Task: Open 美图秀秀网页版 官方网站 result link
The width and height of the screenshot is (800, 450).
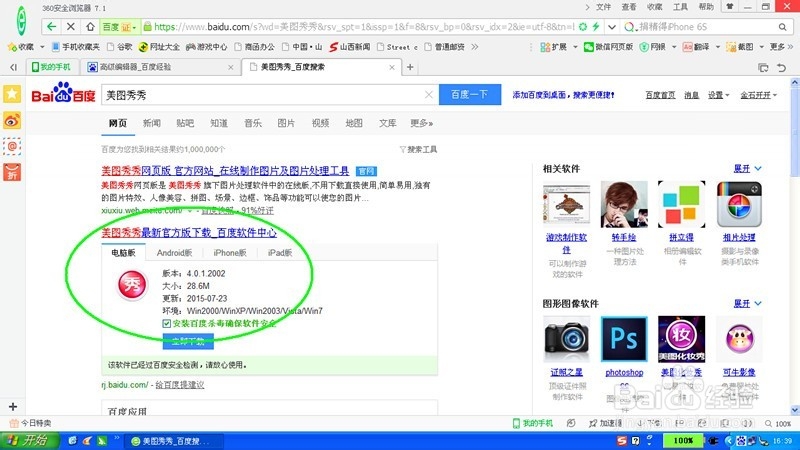Action: 225,171
